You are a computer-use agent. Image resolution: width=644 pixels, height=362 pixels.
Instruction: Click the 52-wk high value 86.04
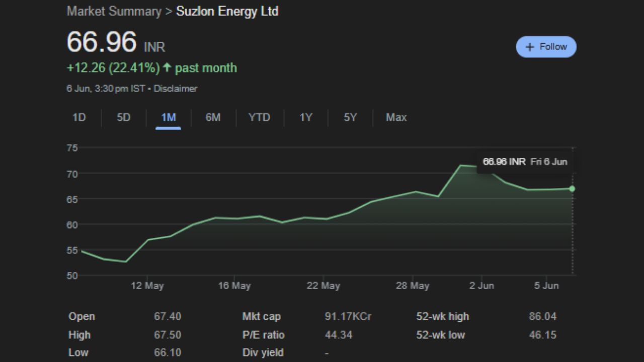tap(543, 317)
